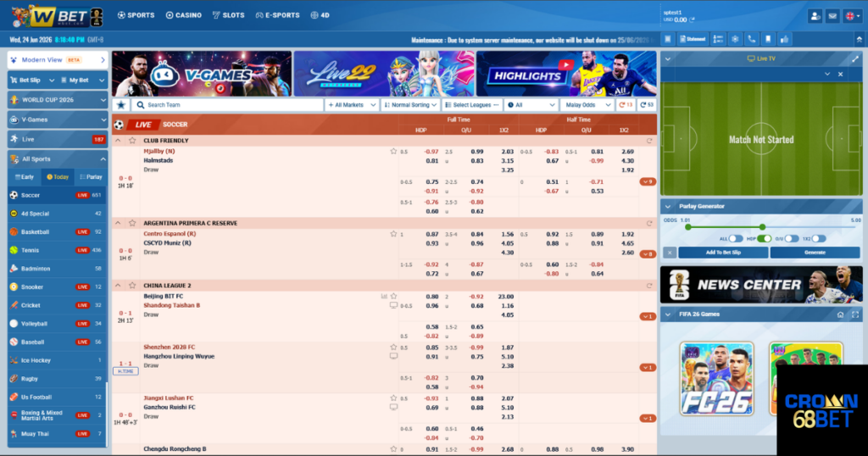Open live stream icon for Shandong Taishan B
The width and height of the screenshot is (868, 456).
pos(393,305)
